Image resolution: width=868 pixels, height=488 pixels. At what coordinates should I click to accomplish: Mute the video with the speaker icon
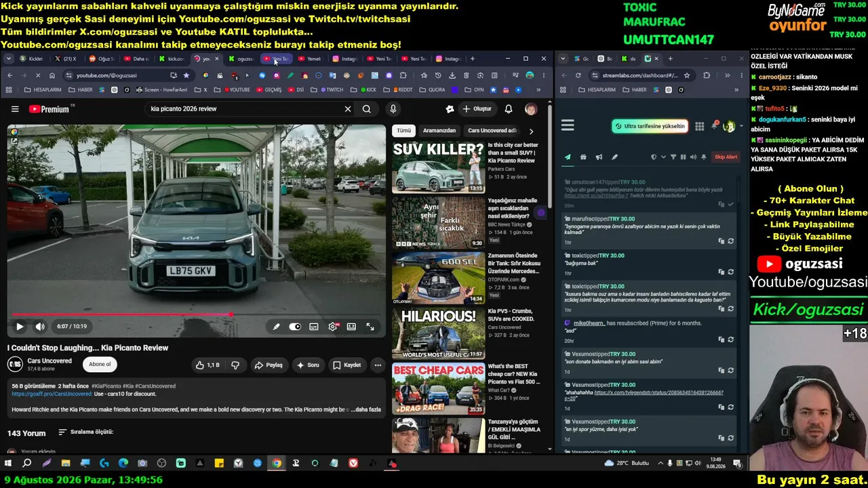pos(40,327)
